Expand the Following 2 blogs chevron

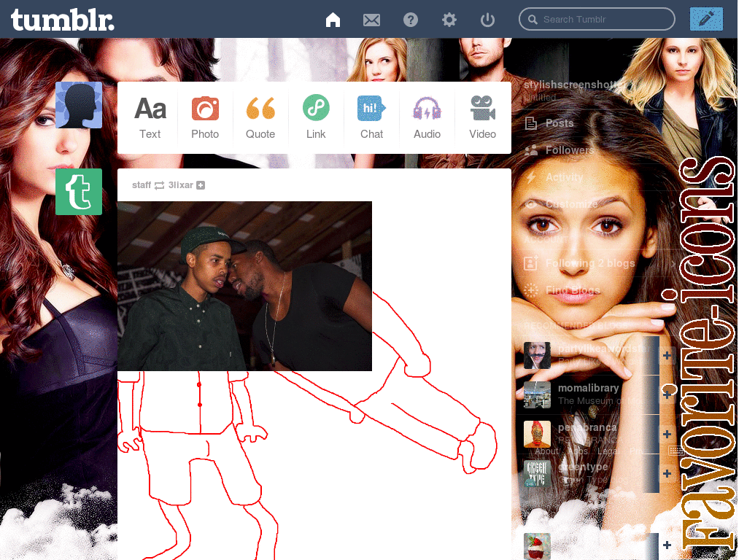coord(673,263)
